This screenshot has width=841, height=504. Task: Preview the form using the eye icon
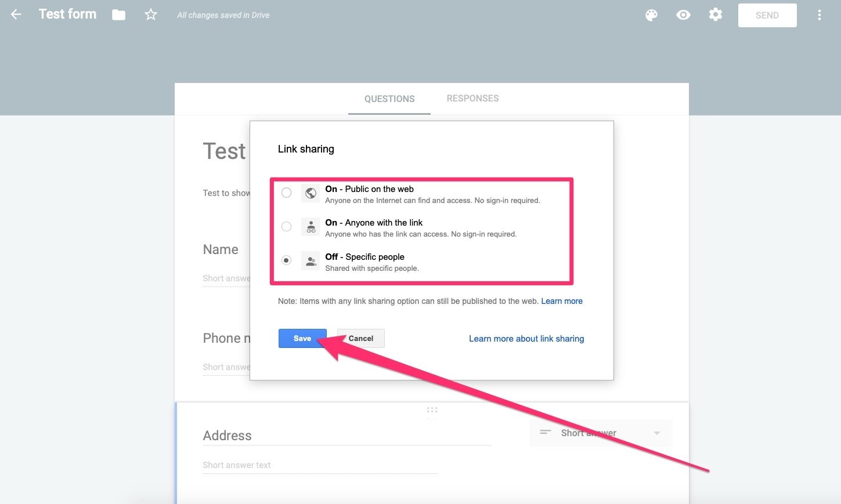point(683,15)
